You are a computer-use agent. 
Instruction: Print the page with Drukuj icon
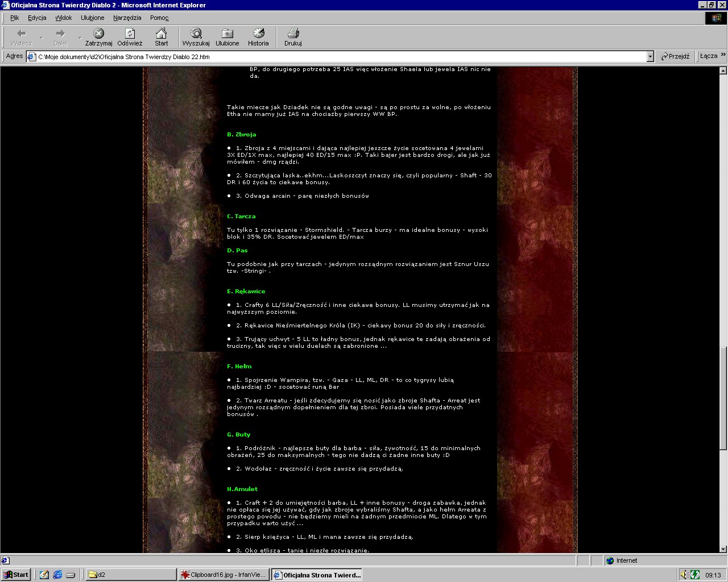[x=293, y=34]
